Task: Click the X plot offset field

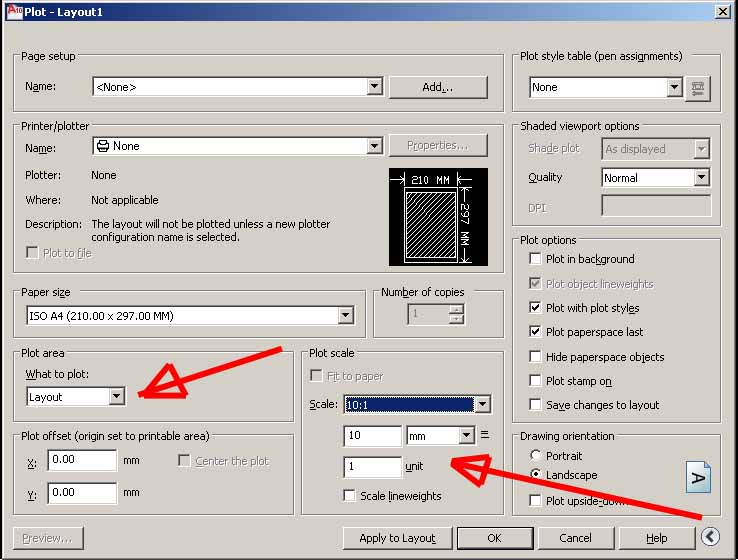Action: click(82, 460)
